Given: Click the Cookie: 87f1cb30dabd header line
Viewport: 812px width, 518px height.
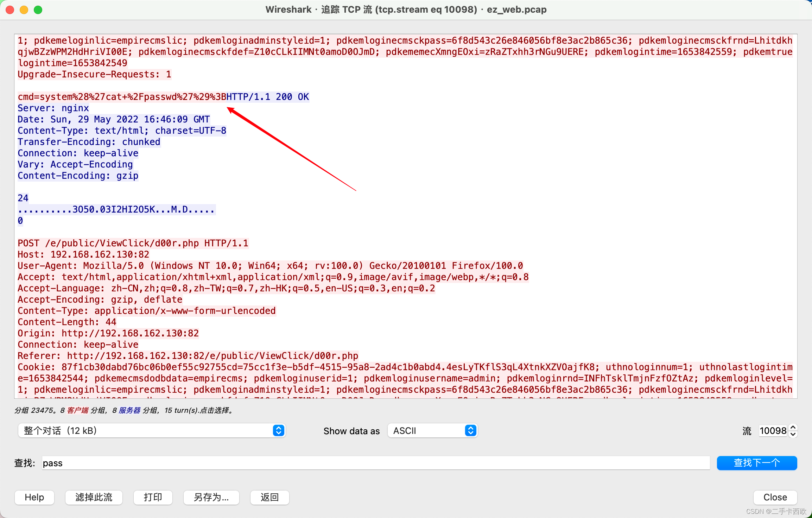Looking at the screenshot, I should pos(405,367).
